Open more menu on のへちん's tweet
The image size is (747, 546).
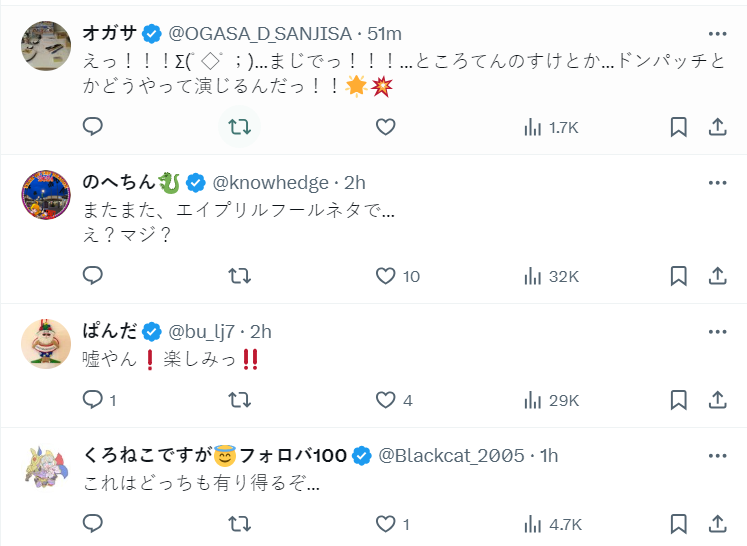717,182
